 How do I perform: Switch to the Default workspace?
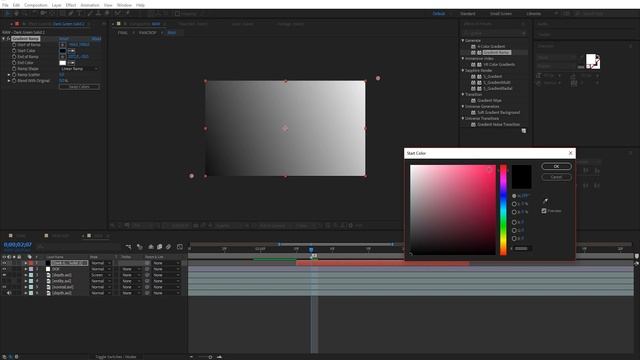(439, 13)
